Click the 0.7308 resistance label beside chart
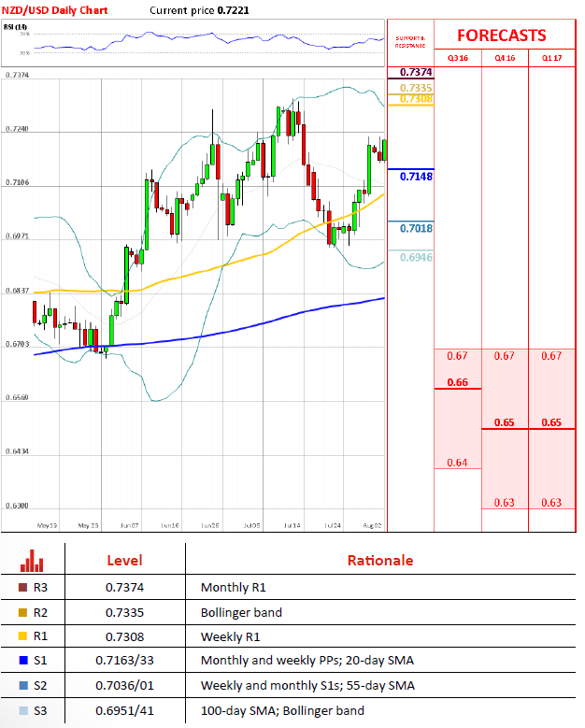The height and width of the screenshot is (728, 585). (416, 99)
